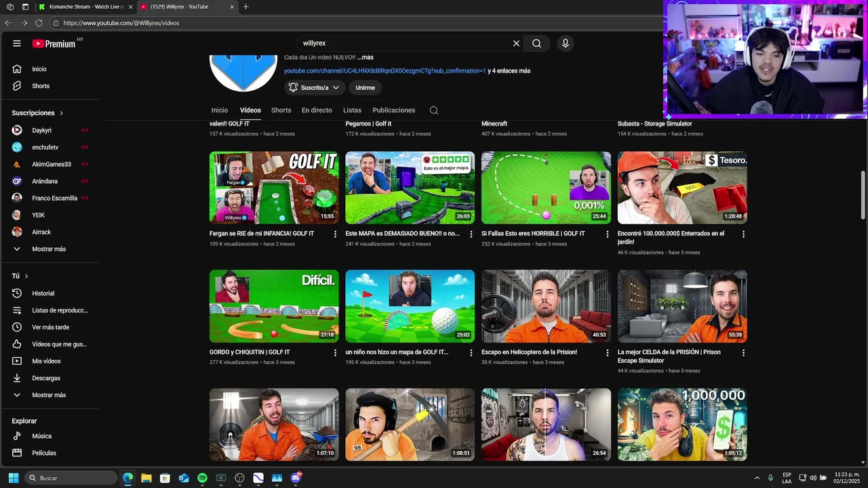868x488 pixels.
Task: Click the Windows taskbar Buscar field
Action: point(71,478)
